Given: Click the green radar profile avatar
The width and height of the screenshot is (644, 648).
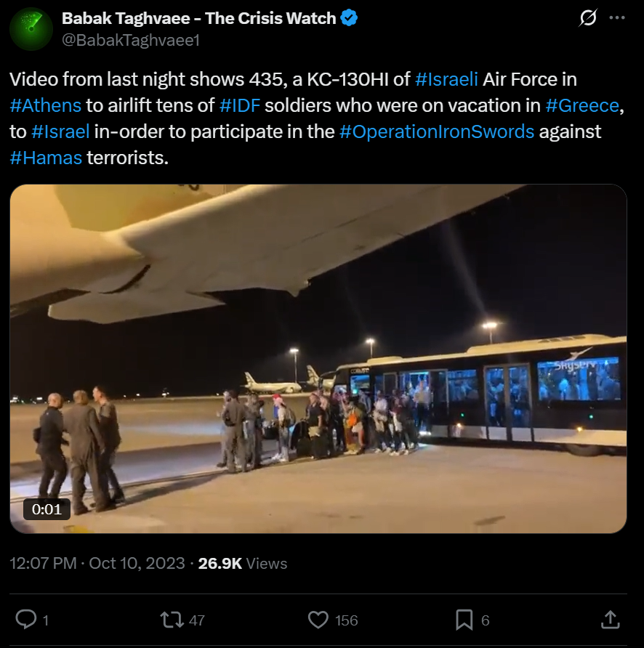Looking at the screenshot, I should pyautogui.click(x=31, y=29).
